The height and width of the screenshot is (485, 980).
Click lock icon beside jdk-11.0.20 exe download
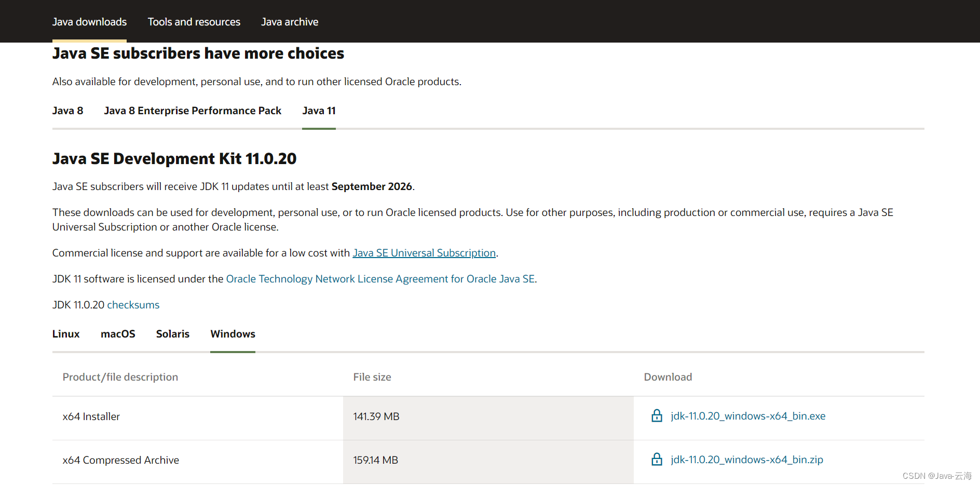tap(657, 416)
